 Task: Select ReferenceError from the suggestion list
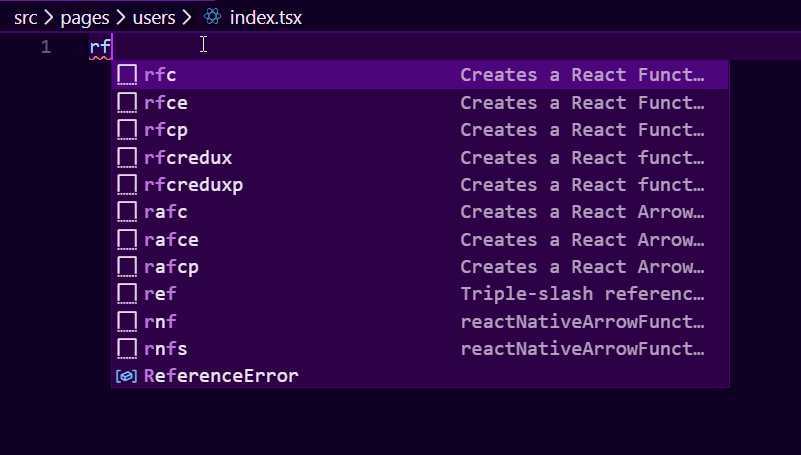tap(221, 376)
